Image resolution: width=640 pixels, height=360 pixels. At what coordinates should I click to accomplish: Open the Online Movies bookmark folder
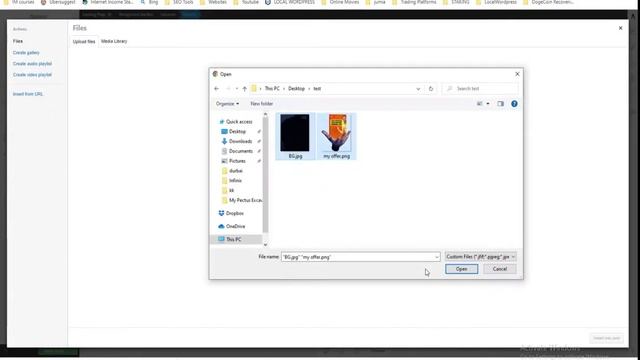click(x=341, y=2)
